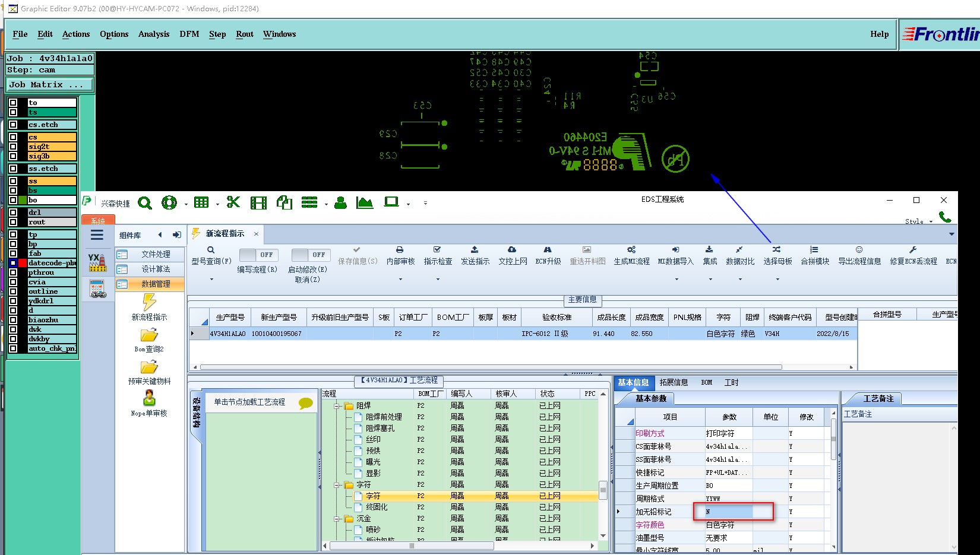Viewport: 980px width, 555px height.
Task: Toggle checkbox for layer drl
Action: pyautogui.click(x=13, y=213)
